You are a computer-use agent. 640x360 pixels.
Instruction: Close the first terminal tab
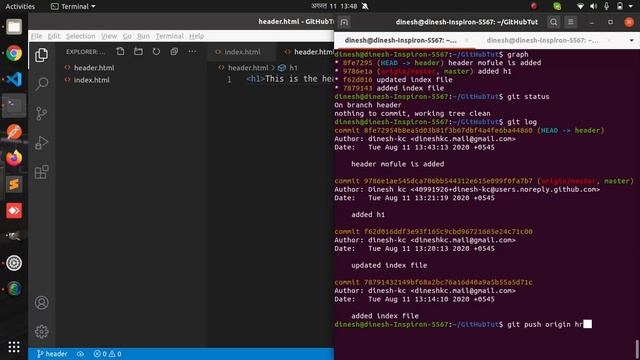(467, 40)
